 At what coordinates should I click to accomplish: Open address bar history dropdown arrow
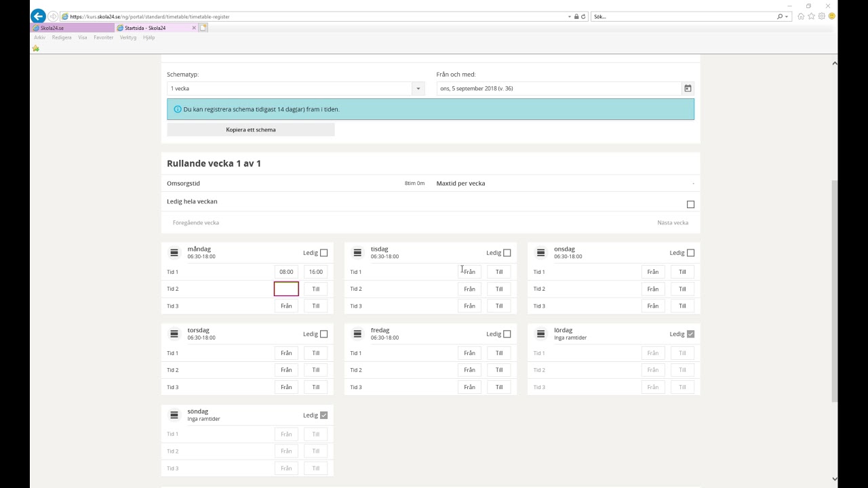pos(570,16)
